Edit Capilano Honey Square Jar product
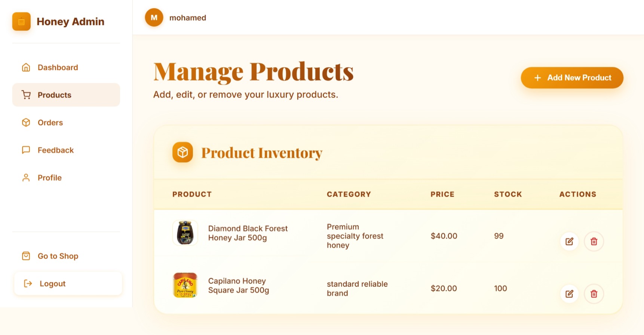This screenshot has width=644, height=335. point(569,294)
